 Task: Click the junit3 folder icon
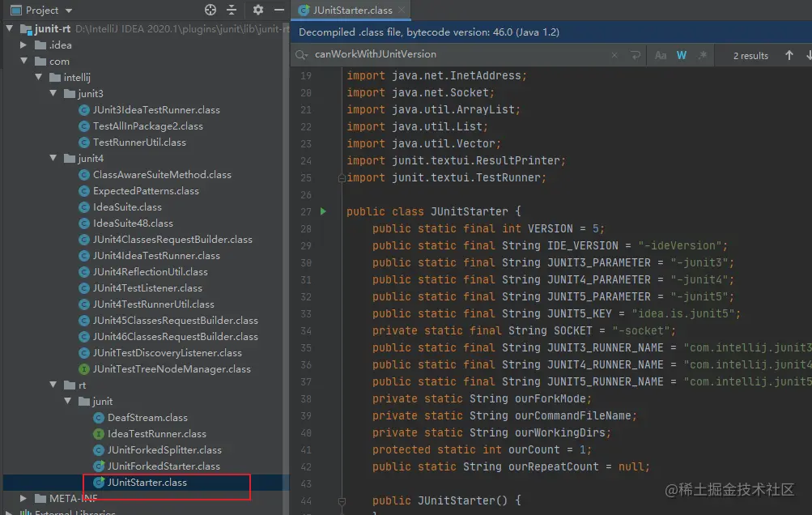coord(70,93)
